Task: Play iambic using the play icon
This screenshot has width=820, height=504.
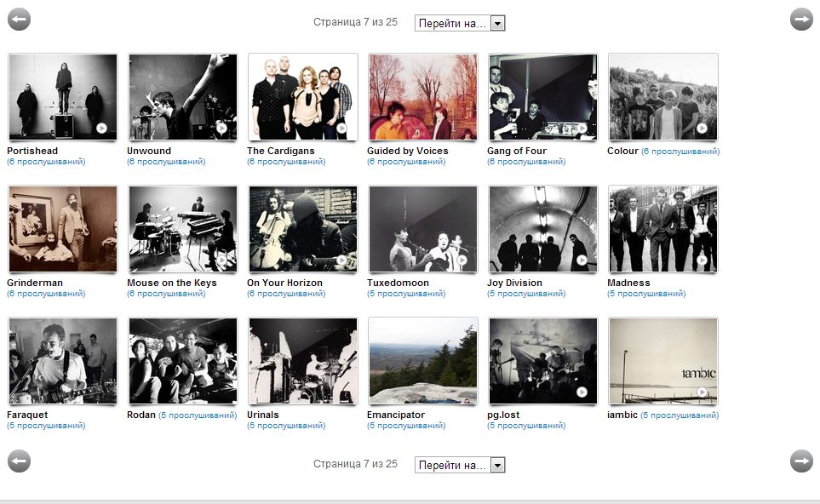Action: (x=702, y=392)
